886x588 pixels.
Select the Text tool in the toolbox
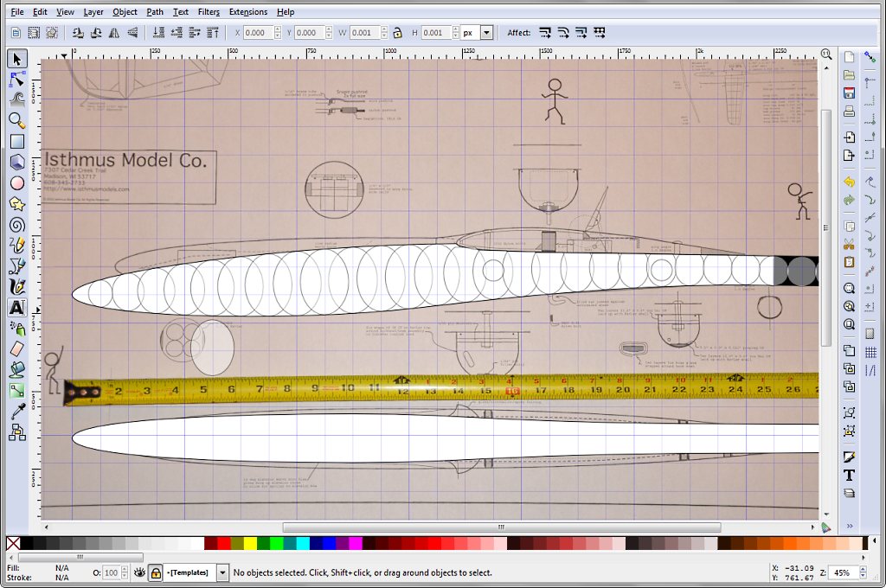coord(17,307)
